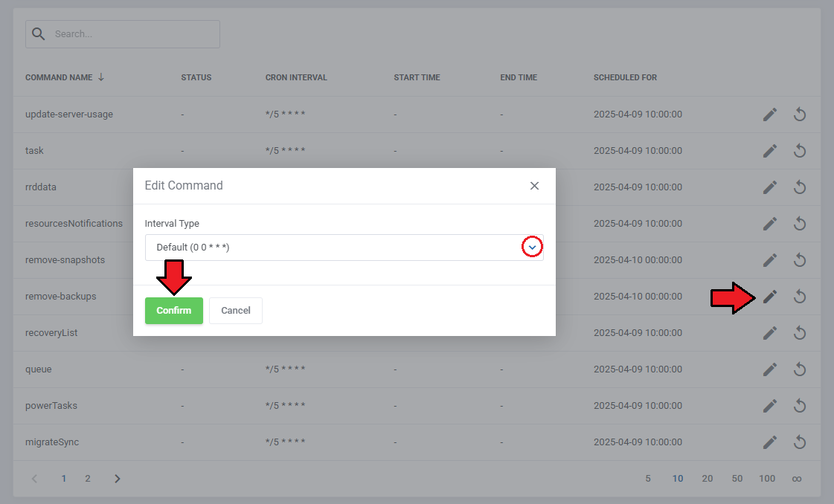
Task: Reset the remove-snapshots command
Action: click(x=800, y=260)
